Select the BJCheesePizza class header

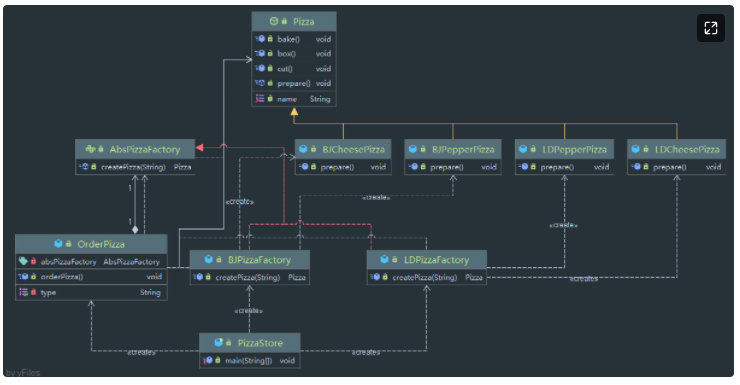tap(343, 149)
